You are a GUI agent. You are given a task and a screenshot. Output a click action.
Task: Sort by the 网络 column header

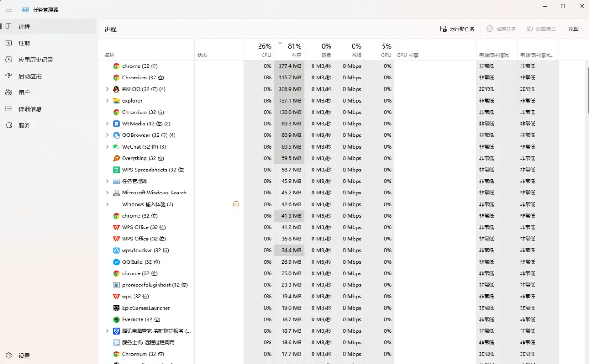tap(349, 50)
